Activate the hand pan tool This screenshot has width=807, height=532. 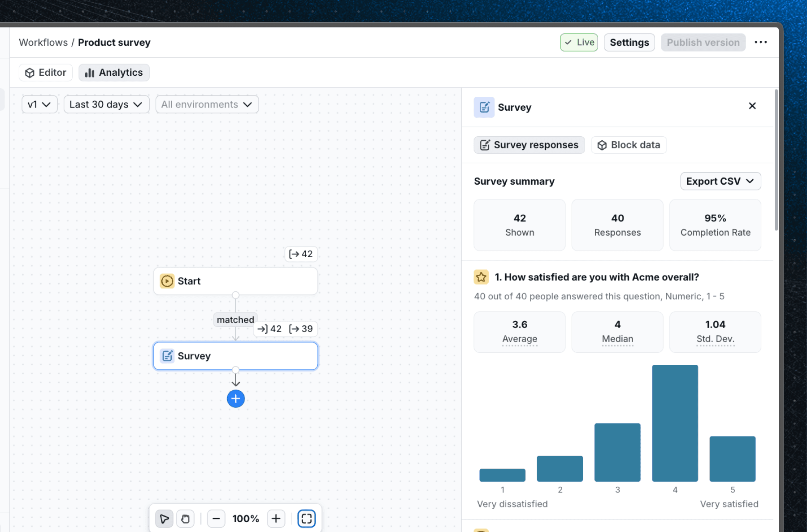click(186, 518)
